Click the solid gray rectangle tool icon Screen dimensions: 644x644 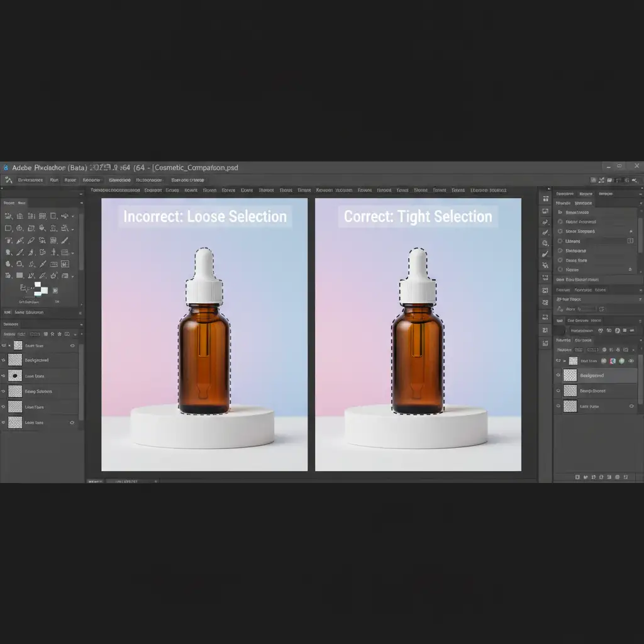pos(19,275)
